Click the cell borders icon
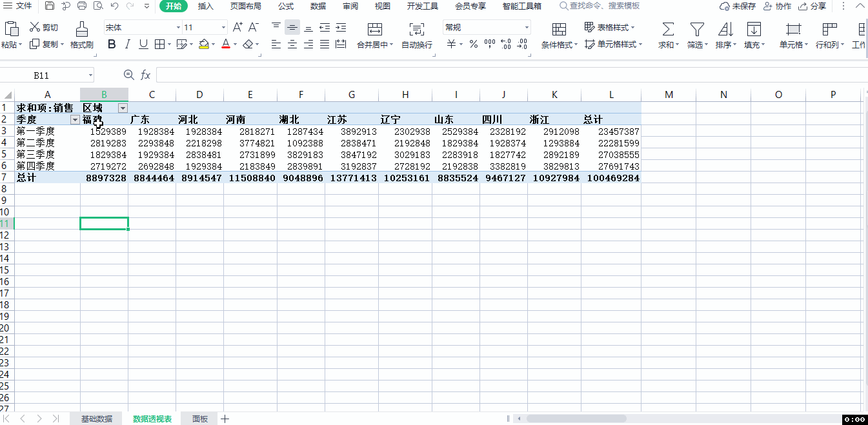 [159, 44]
